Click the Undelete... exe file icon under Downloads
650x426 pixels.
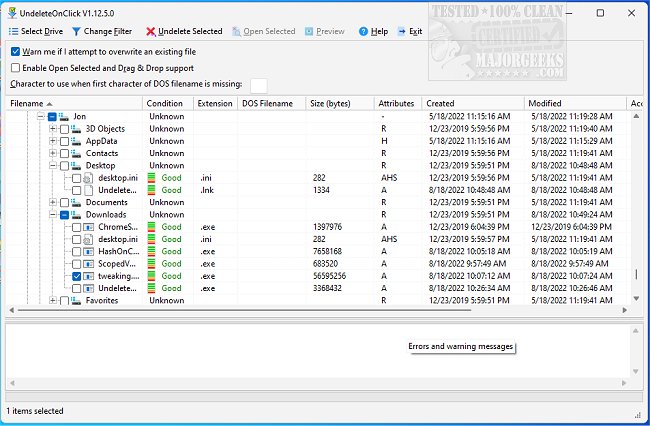tap(88, 288)
